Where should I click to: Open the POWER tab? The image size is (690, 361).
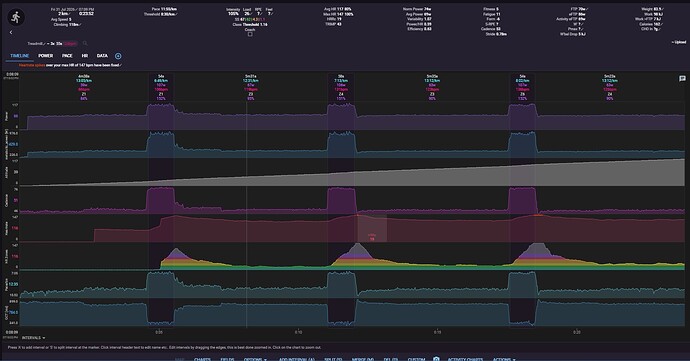pyautogui.click(x=45, y=56)
